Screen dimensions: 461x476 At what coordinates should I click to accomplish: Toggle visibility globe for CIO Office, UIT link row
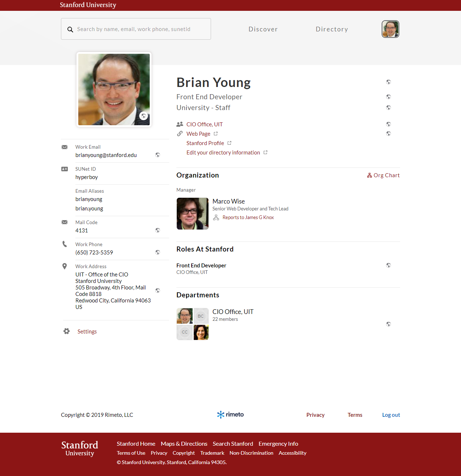click(x=388, y=124)
